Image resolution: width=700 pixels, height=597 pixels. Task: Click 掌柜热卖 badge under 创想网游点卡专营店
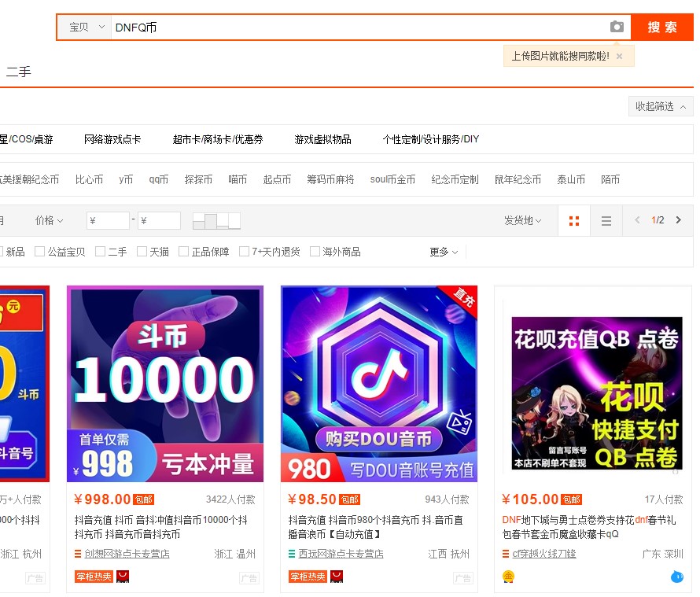94,577
